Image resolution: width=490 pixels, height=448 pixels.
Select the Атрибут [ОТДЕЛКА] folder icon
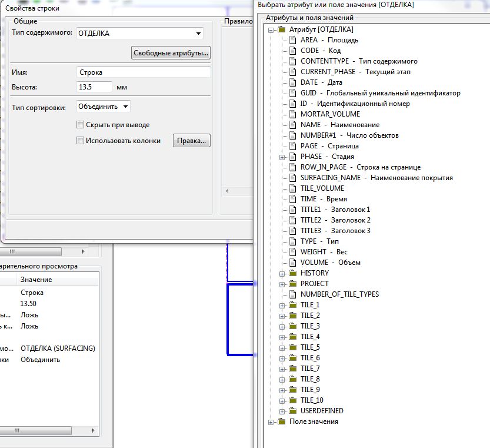282,29
